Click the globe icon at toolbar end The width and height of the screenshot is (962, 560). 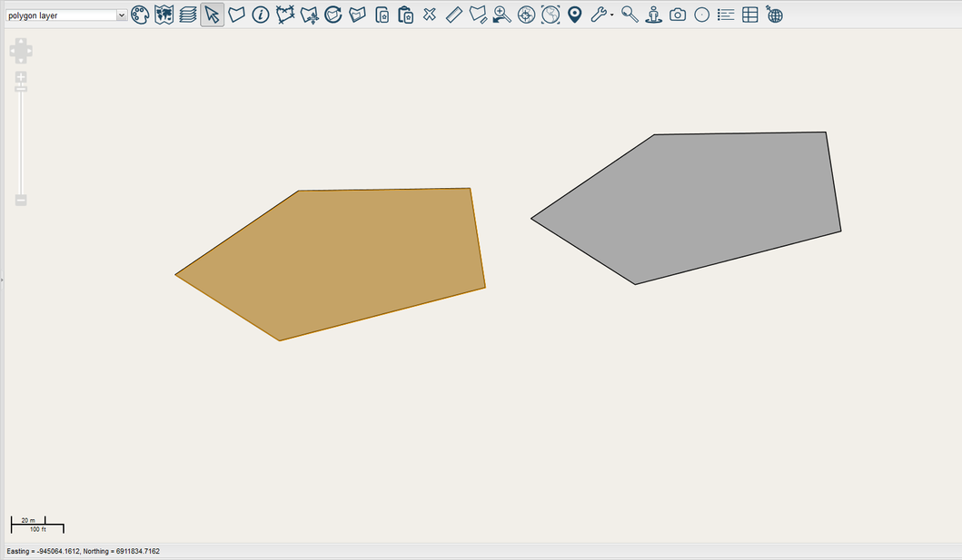coord(775,15)
